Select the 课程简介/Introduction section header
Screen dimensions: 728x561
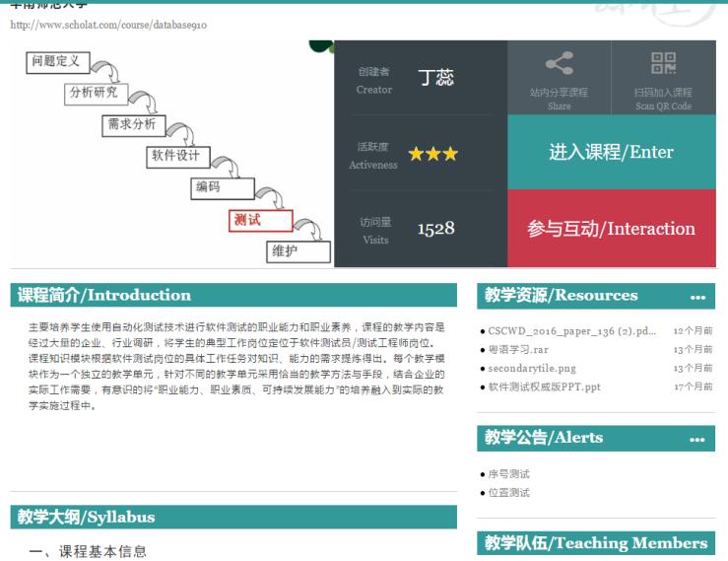point(104,295)
